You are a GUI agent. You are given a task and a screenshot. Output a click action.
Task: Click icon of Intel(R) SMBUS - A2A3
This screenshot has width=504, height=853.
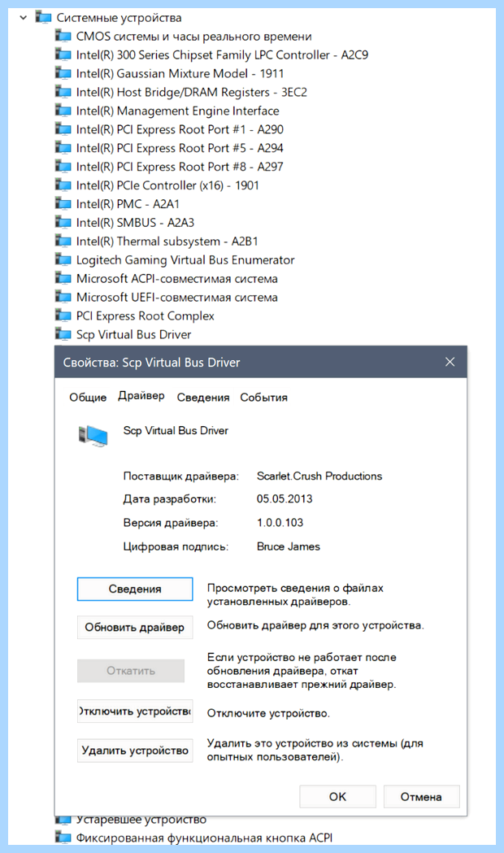click(63, 223)
